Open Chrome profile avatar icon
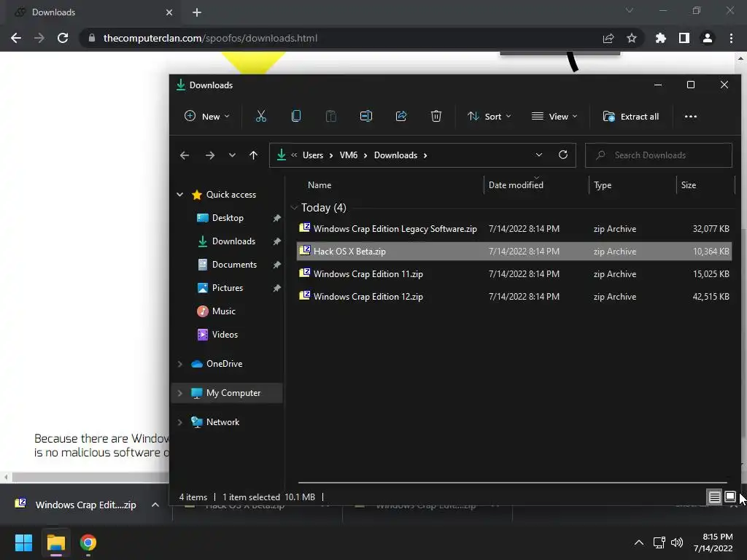Screen dimensions: 747x560 pyautogui.click(x=708, y=38)
